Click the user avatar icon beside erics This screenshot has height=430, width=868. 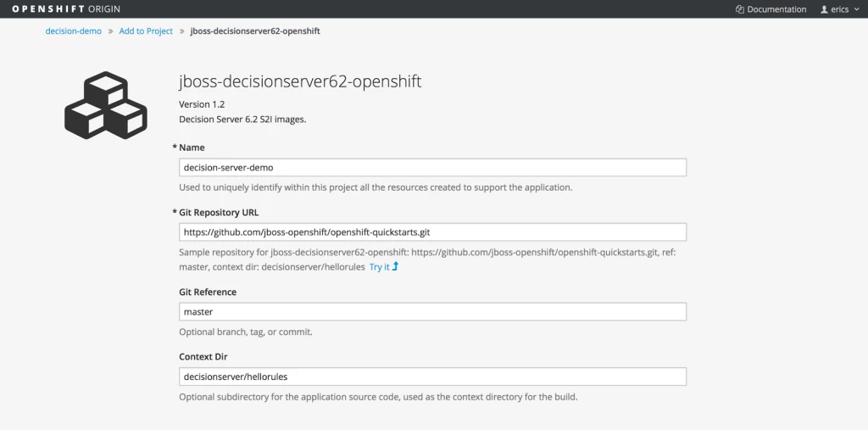click(x=824, y=9)
